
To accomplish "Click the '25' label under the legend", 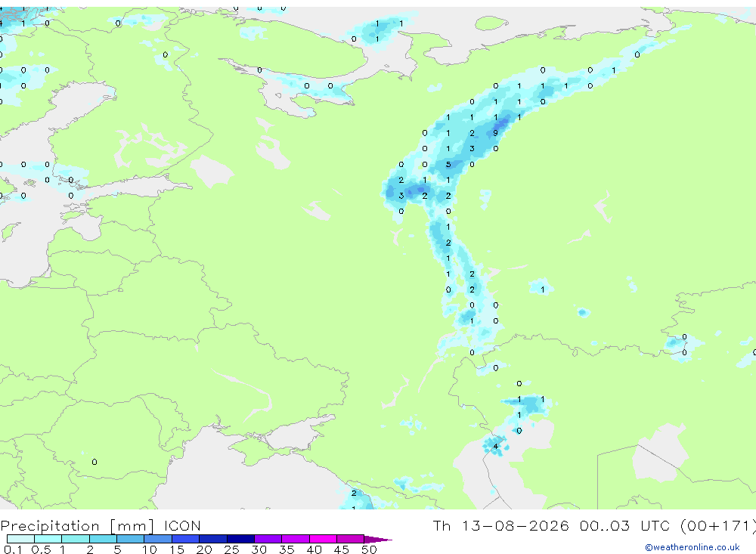I will pyautogui.click(x=231, y=549).
